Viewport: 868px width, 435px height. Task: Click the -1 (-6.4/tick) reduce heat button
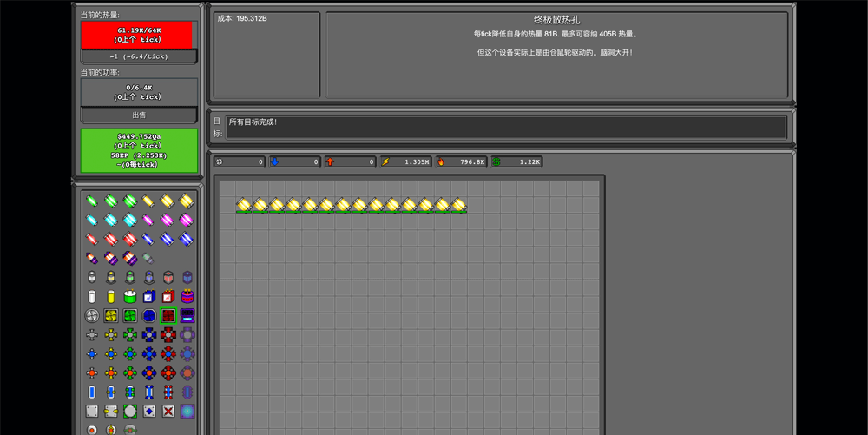click(x=139, y=56)
